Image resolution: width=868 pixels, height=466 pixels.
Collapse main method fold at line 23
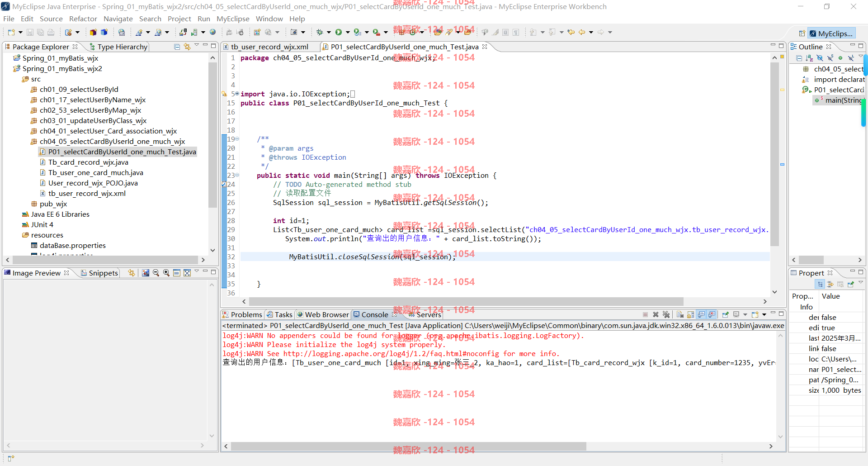point(237,175)
